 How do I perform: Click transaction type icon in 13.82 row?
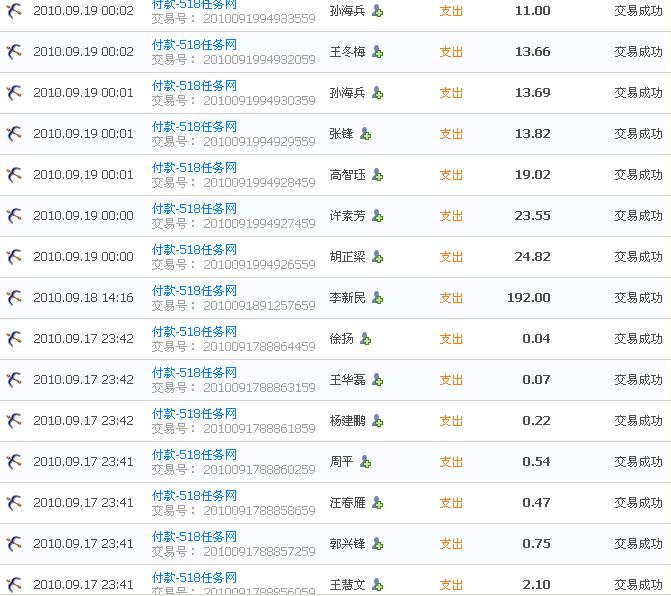pyautogui.click(x=14, y=134)
